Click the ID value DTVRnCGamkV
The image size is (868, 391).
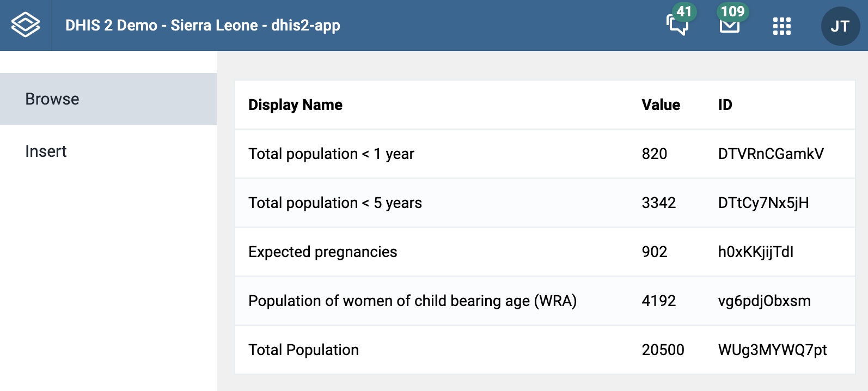(x=771, y=154)
